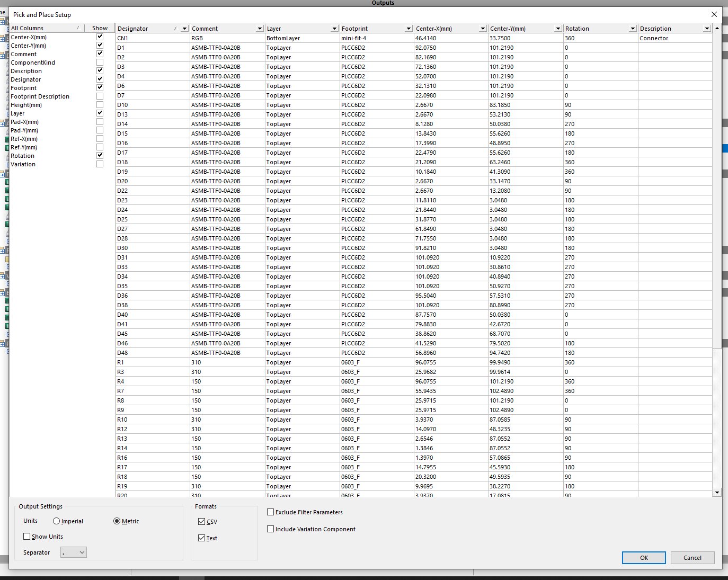728x580 pixels.
Task: Click the table's vertical scrollbar thumb
Action: [x=717, y=190]
